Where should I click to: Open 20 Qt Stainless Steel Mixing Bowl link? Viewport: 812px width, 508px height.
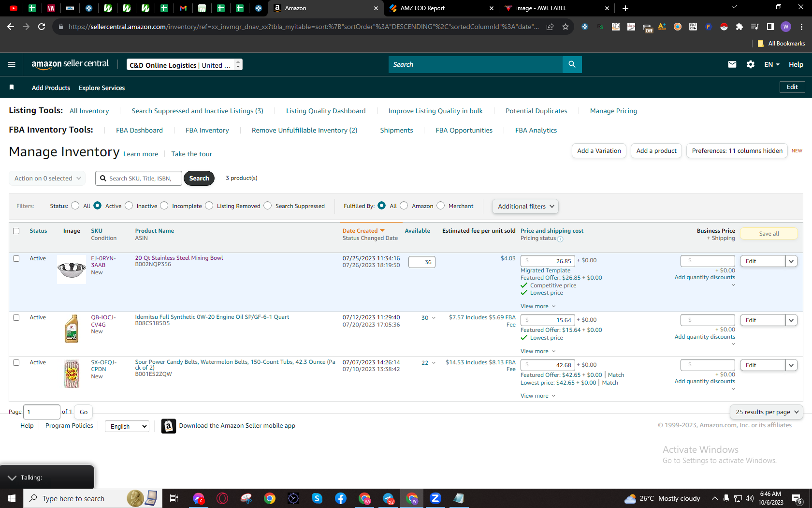pyautogui.click(x=179, y=258)
